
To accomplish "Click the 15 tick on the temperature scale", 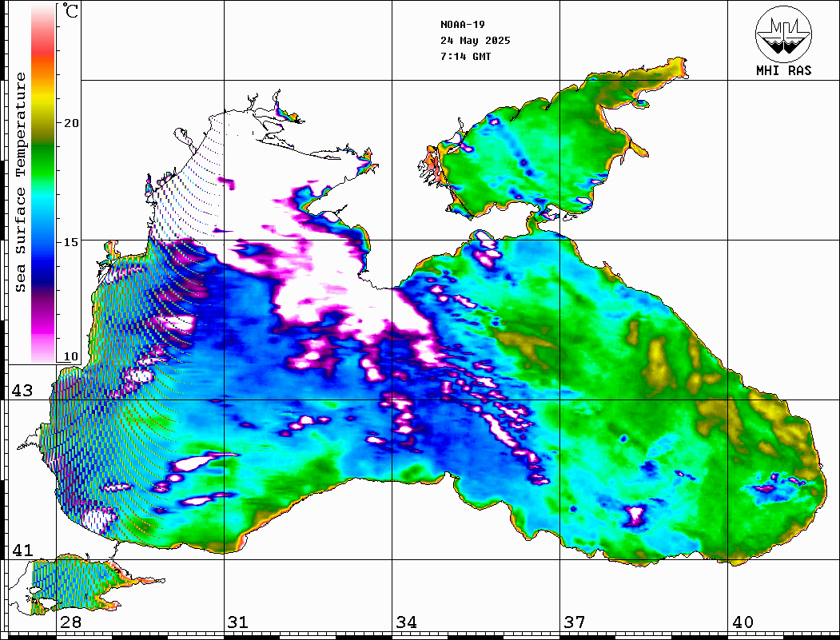I will [x=70, y=242].
